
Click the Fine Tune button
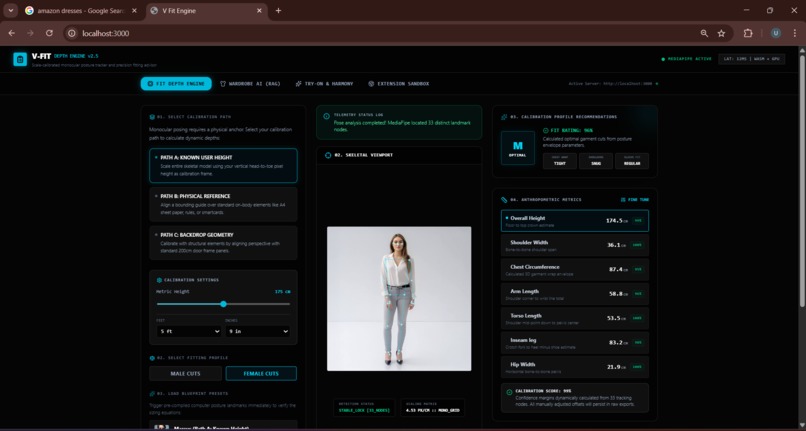pyautogui.click(x=635, y=200)
